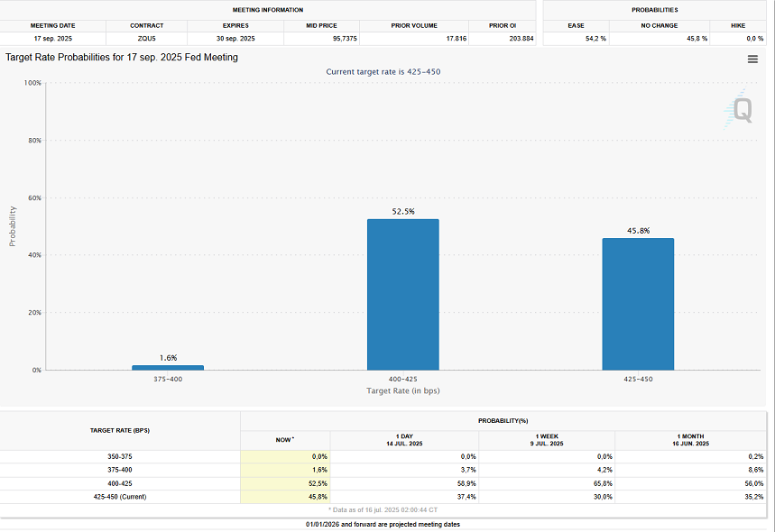This screenshot has width=775, height=532.
Task: Click the 'NO CHANGE' column header
Action: click(x=660, y=25)
